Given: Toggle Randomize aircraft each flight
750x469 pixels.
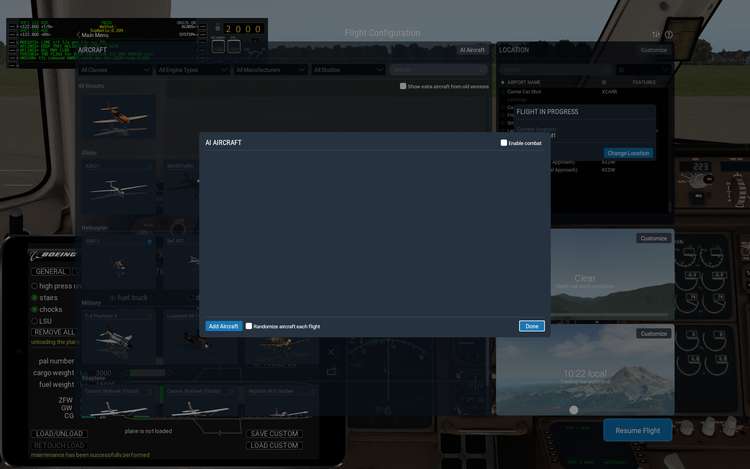Looking at the screenshot, I should 249,326.
